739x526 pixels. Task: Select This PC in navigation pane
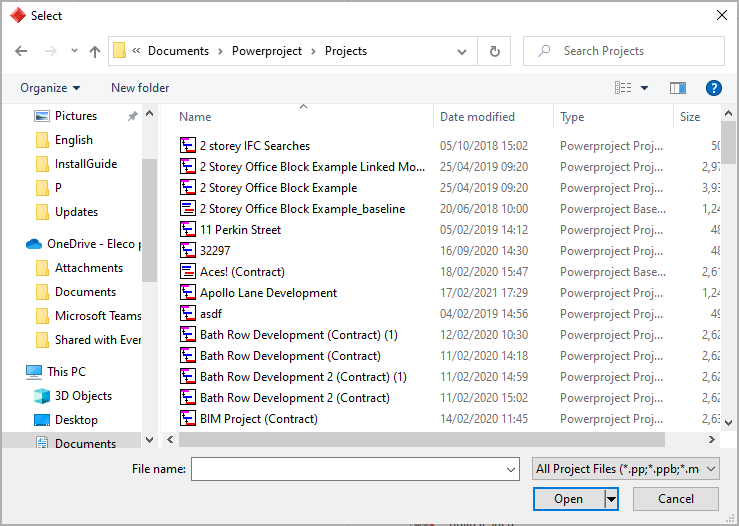[x=66, y=371]
